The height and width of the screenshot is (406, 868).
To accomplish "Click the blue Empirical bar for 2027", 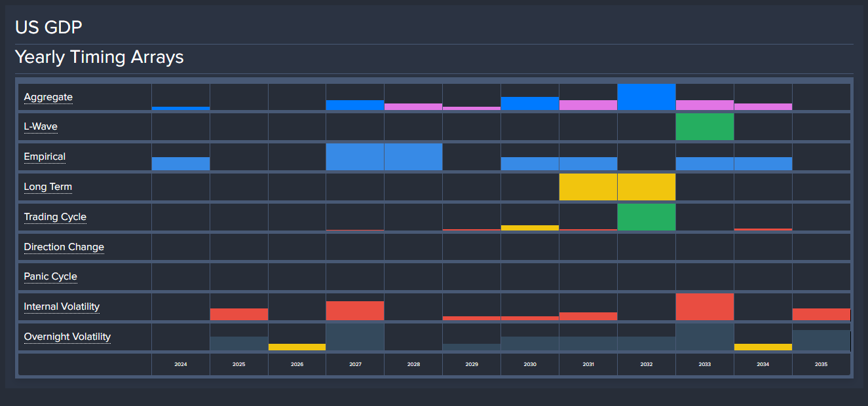I will [354, 157].
